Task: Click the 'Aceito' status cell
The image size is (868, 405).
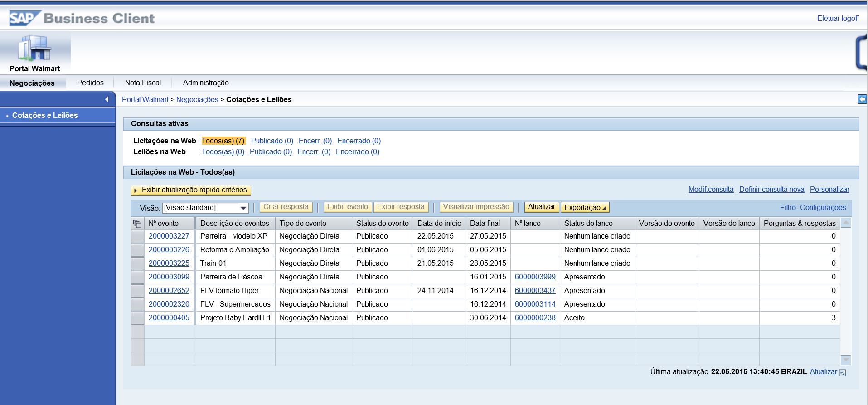Action: click(x=597, y=317)
